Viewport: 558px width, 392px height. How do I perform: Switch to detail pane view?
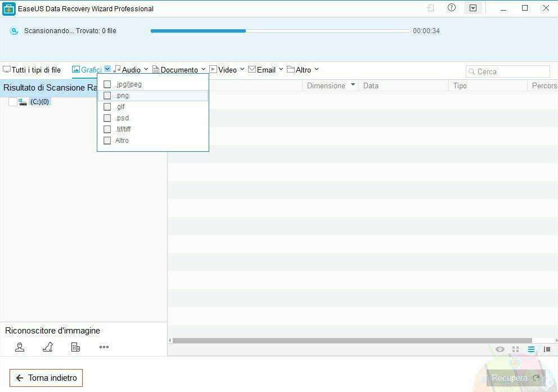(x=547, y=349)
